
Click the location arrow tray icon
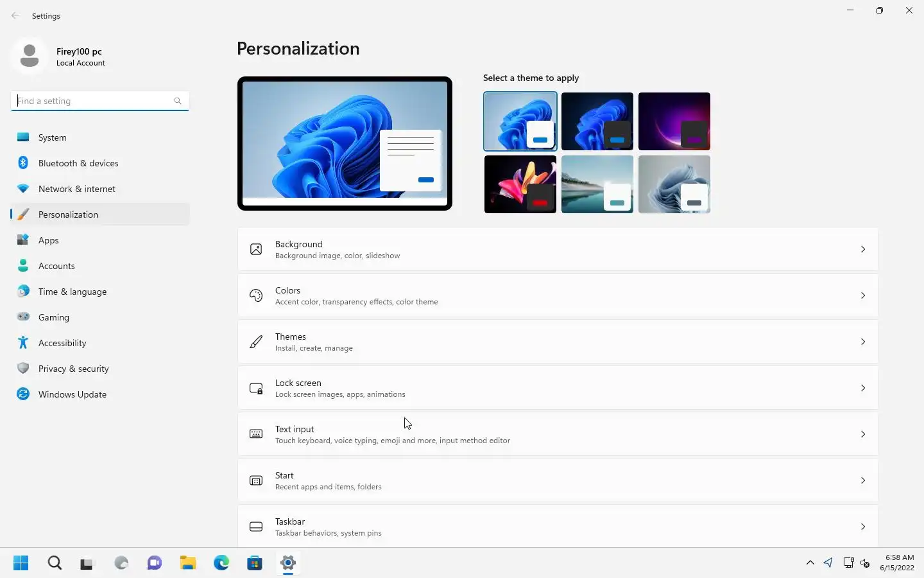[828, 563]
